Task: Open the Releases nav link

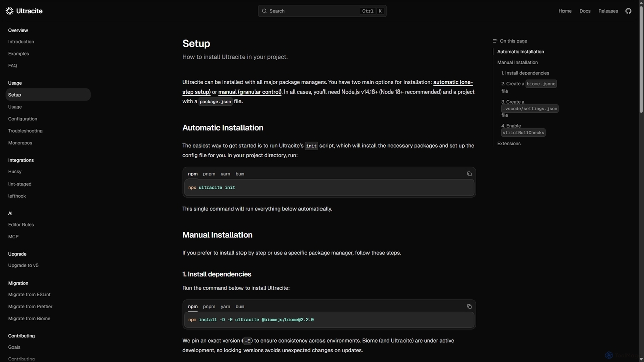Action: (608, 11)
